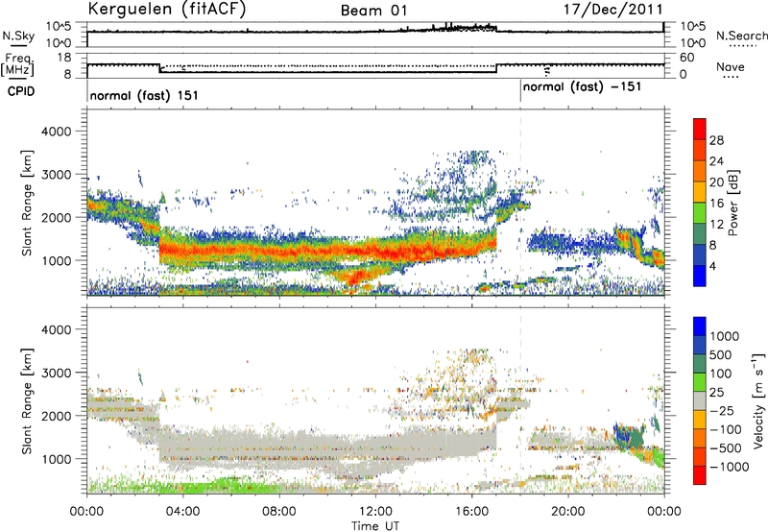
Task: Click the "12:00" time tick label
Action: click(375, 512)
